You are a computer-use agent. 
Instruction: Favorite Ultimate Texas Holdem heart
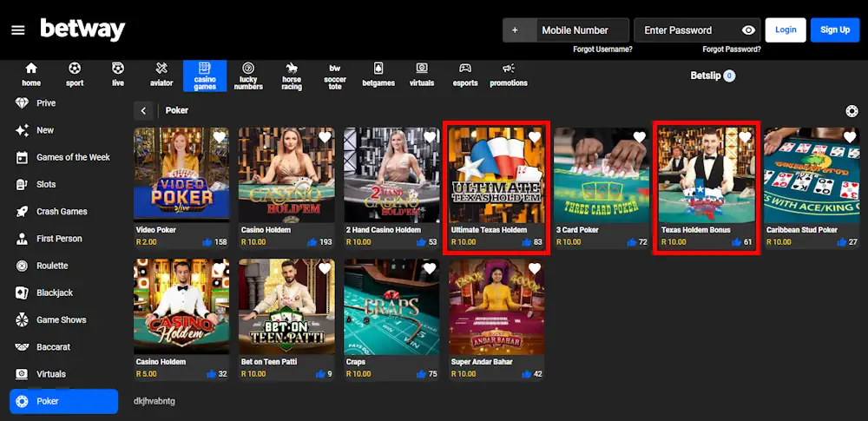(534, 137)
